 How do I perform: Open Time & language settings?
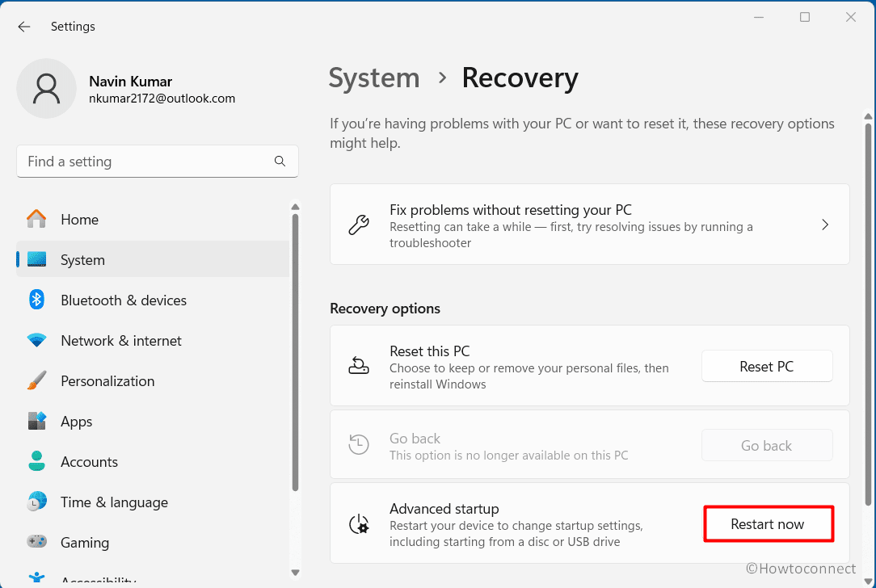point(153,502)
